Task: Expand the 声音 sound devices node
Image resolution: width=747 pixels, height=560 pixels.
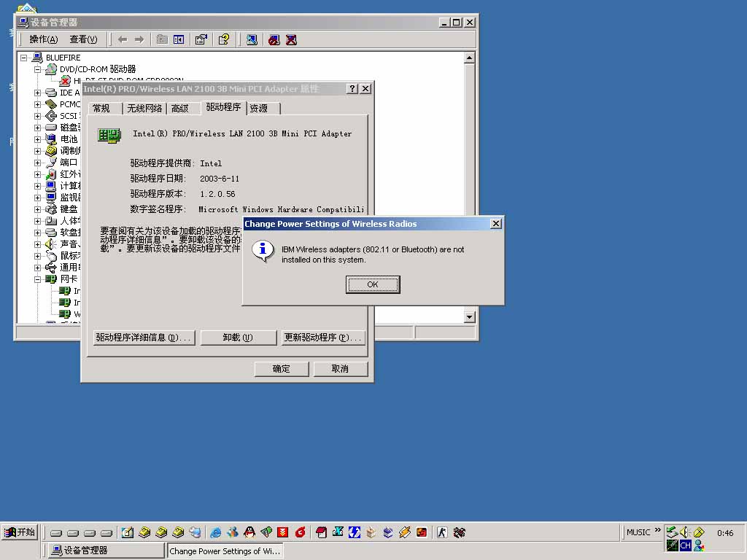Action: [38, 244]
